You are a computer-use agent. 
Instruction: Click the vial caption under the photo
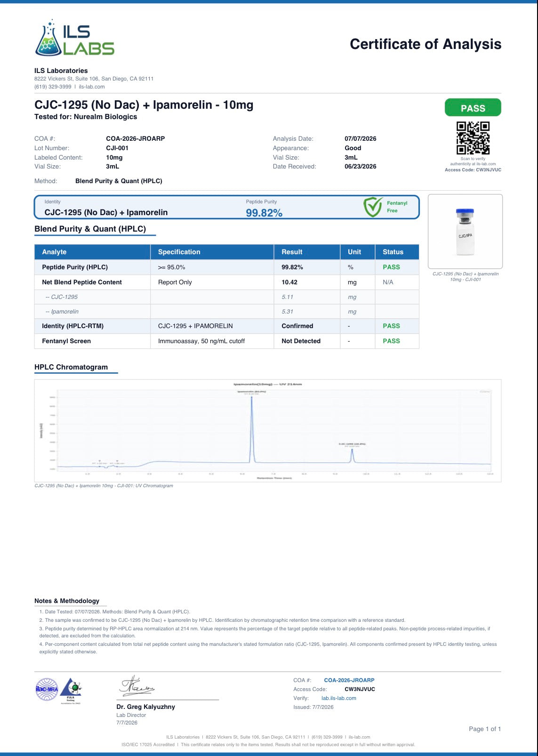click(466, 276)
